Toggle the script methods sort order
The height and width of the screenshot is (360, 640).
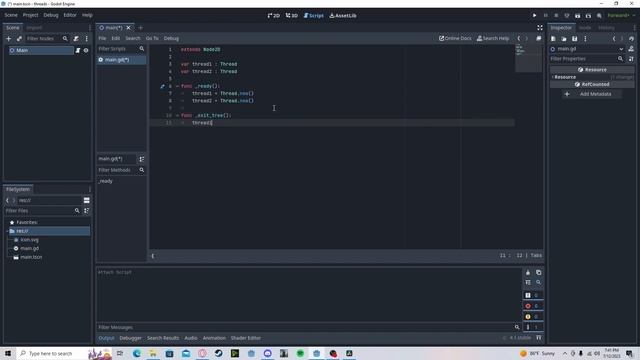142,159
